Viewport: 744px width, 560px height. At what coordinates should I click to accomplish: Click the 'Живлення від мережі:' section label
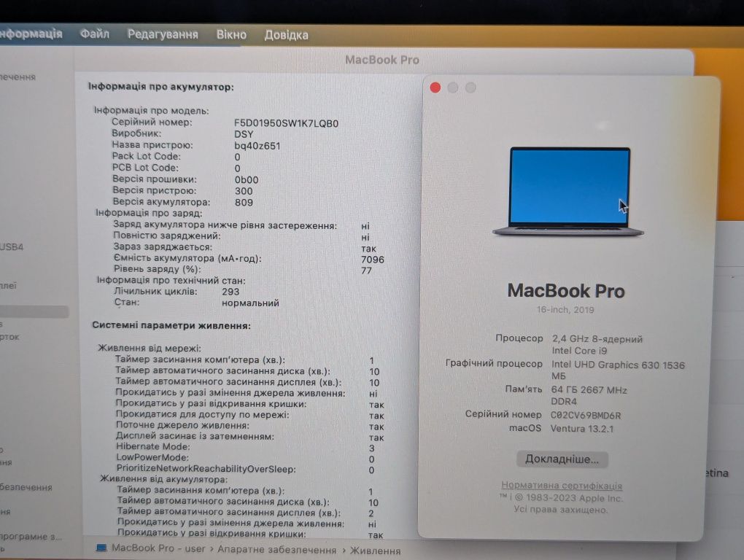(149, 348)
